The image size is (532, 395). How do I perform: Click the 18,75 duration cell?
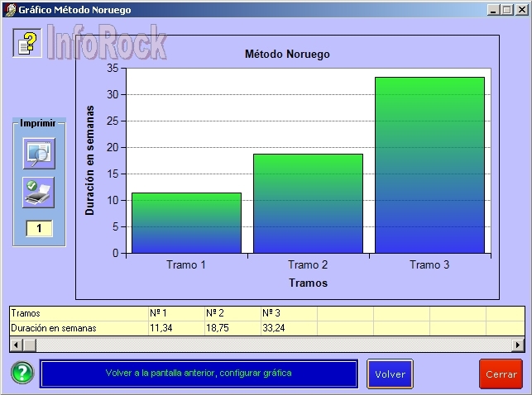pyautogui.click(x=232, y=328)
